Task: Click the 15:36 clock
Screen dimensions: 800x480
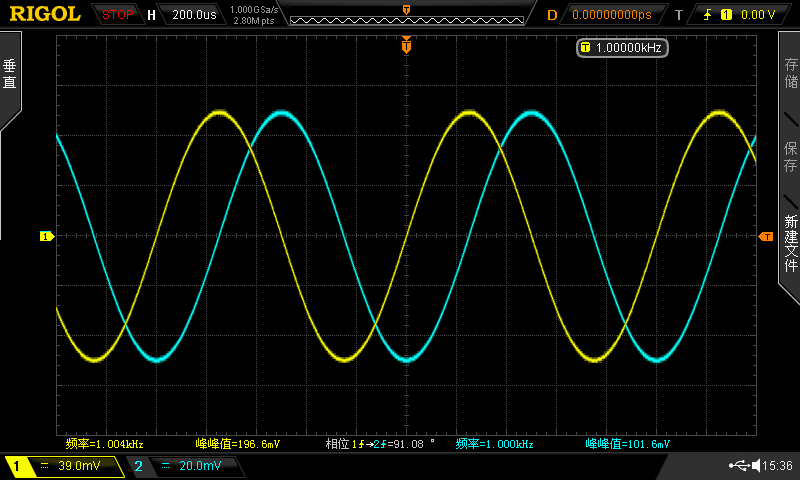Action: pos(778,465)
